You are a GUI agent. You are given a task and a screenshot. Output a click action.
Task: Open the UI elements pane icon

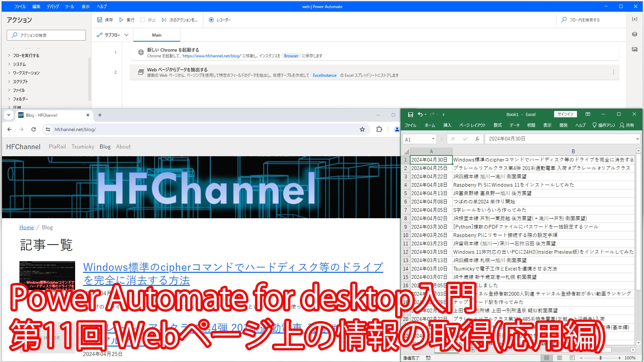pyautogui.click(x=634, y=34)
